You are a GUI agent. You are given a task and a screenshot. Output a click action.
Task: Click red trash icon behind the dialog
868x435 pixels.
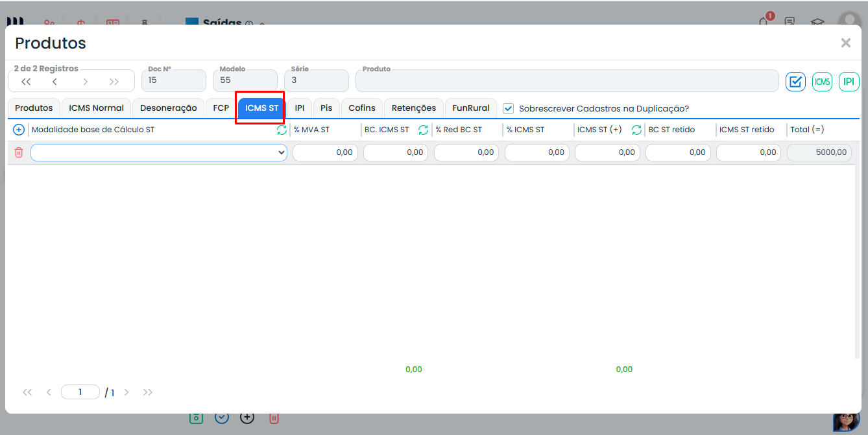[x=274, y=418]
